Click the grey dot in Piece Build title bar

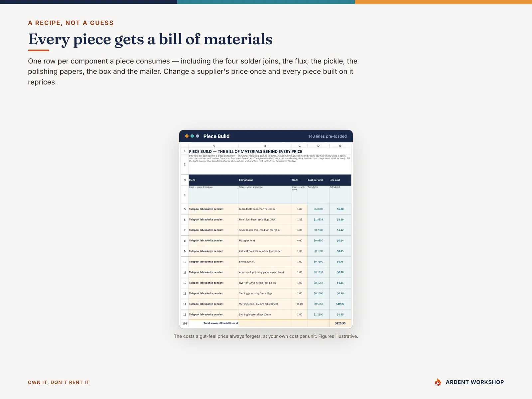pyautogui.click(x=198, y=136)
